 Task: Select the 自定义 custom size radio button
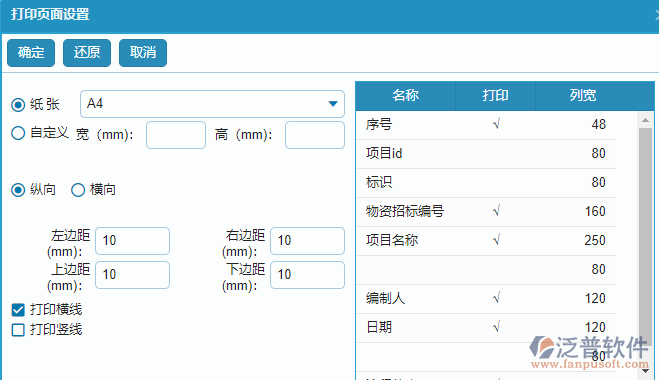(x=18, y=133)
